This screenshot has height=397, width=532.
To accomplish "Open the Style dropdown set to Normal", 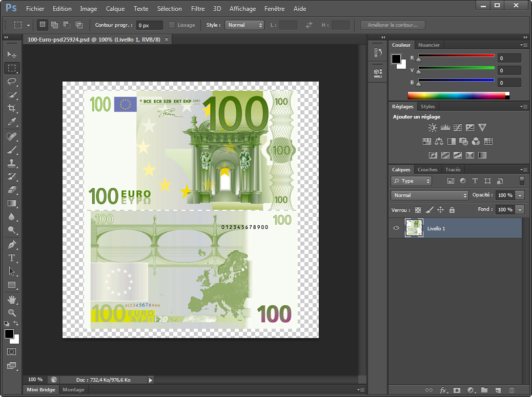I will tap(244, 25).
